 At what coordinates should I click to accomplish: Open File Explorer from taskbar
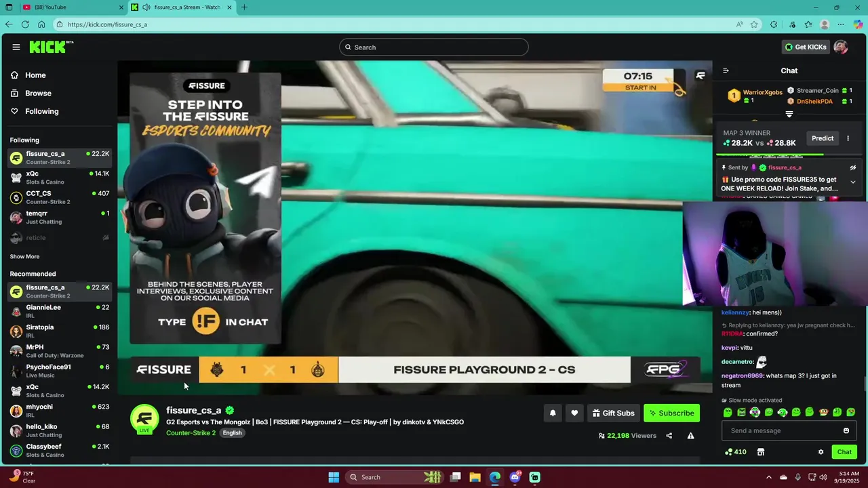click(x=475, y=477)
